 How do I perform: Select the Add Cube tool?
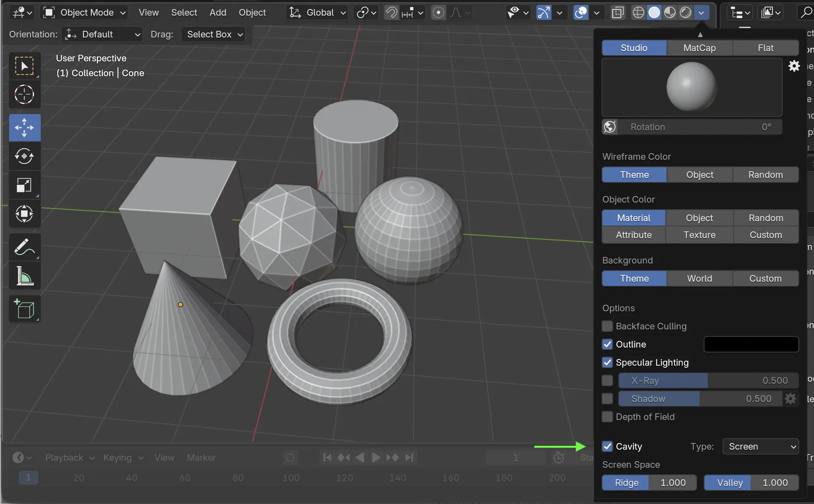coord(24,309)
